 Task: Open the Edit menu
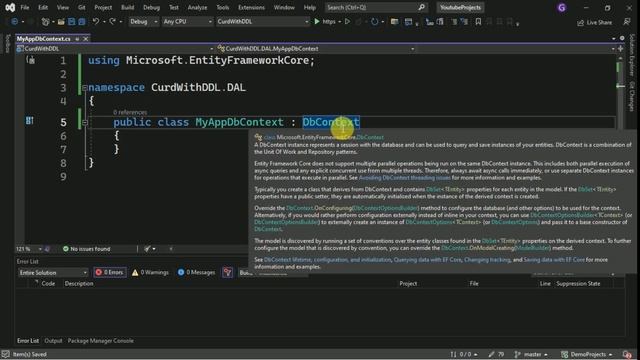point(43,7)
